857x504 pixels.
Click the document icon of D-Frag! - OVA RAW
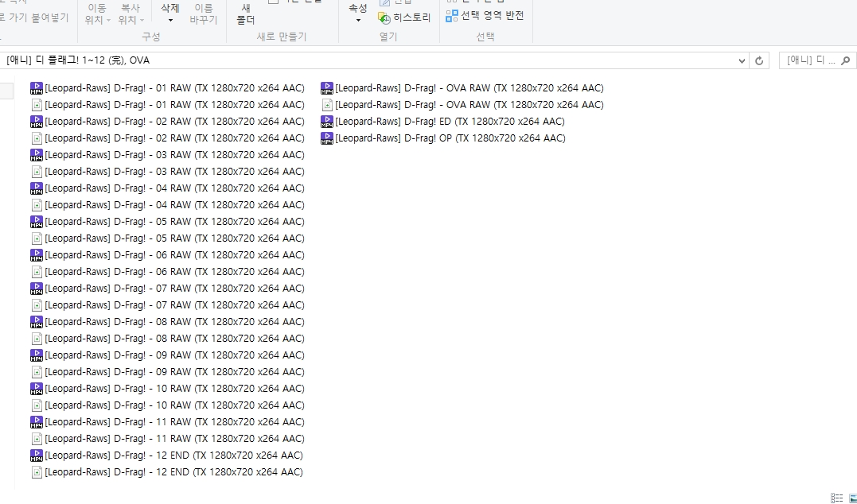[x=327, y=105]
